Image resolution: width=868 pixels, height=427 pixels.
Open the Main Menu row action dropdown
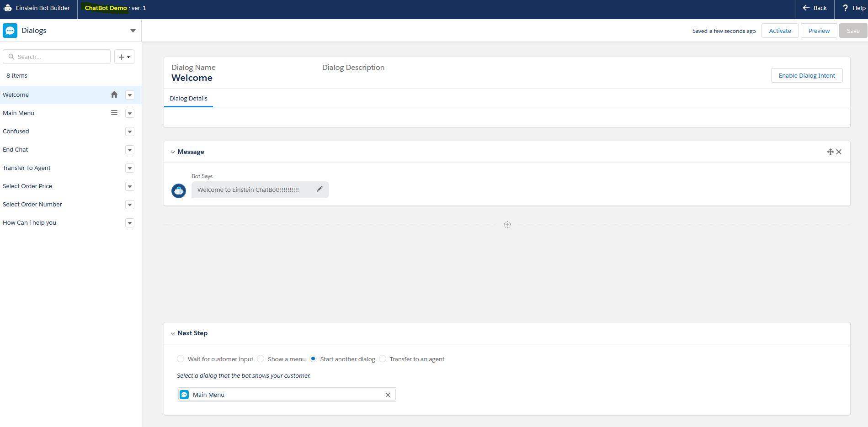click(x=130, y=113)
